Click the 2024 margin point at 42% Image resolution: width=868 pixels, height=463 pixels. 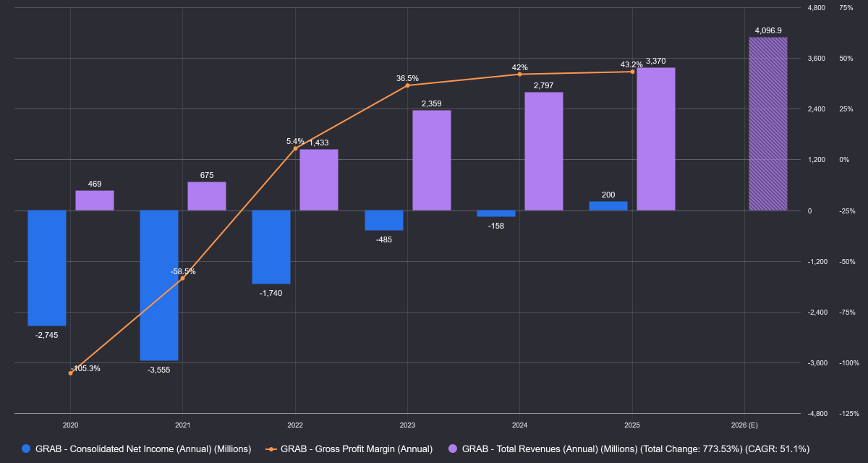(520, 75)
